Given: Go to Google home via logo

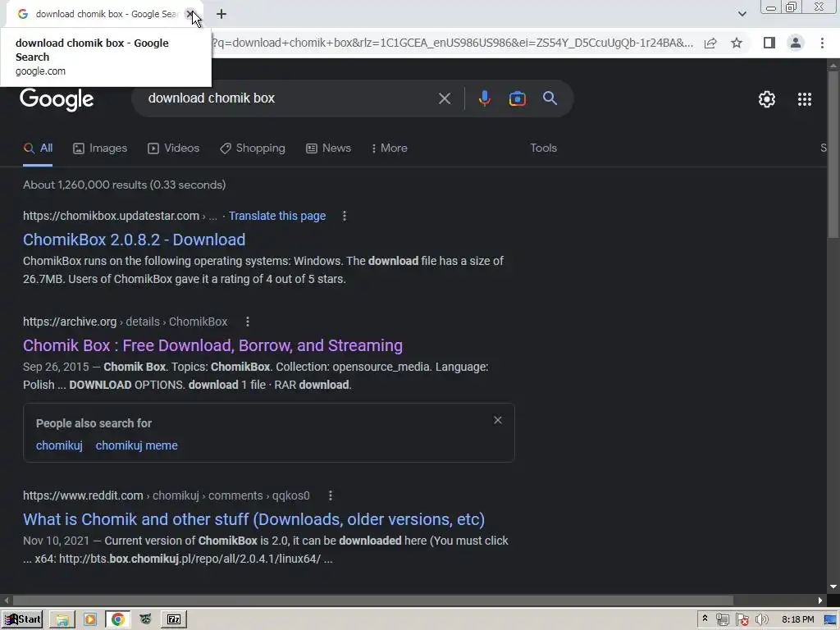Looking at the screenshot, I should [57, 99].
